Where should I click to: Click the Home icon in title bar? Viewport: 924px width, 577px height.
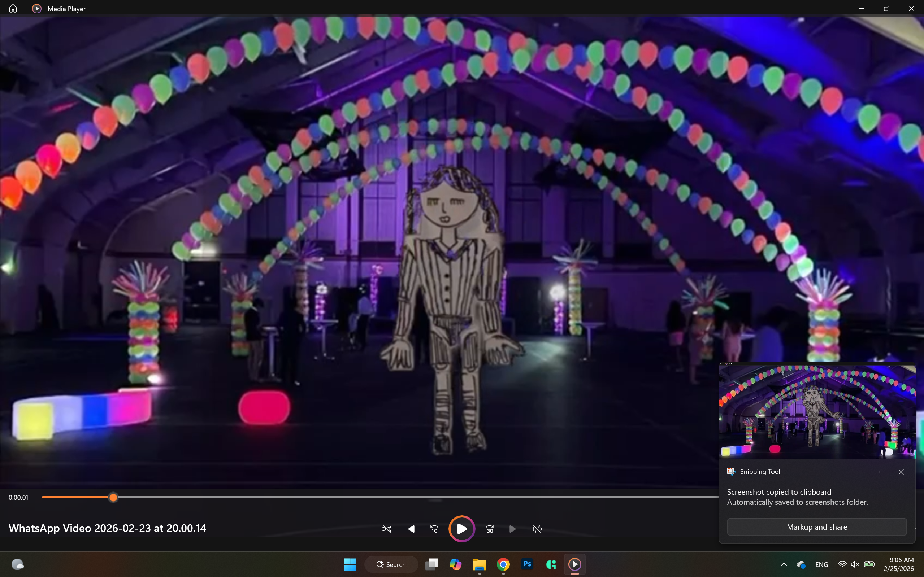point(13,8)
